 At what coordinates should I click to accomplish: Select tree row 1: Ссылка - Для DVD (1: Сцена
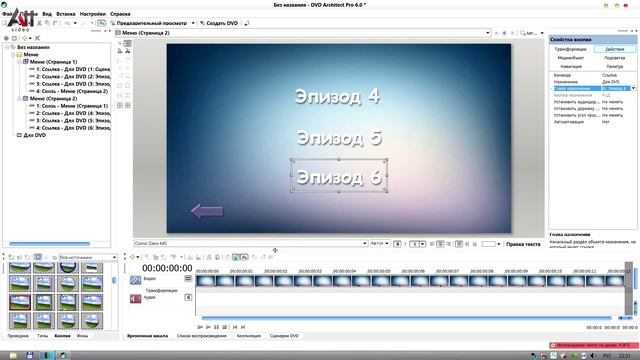click(x=69, y=69)
